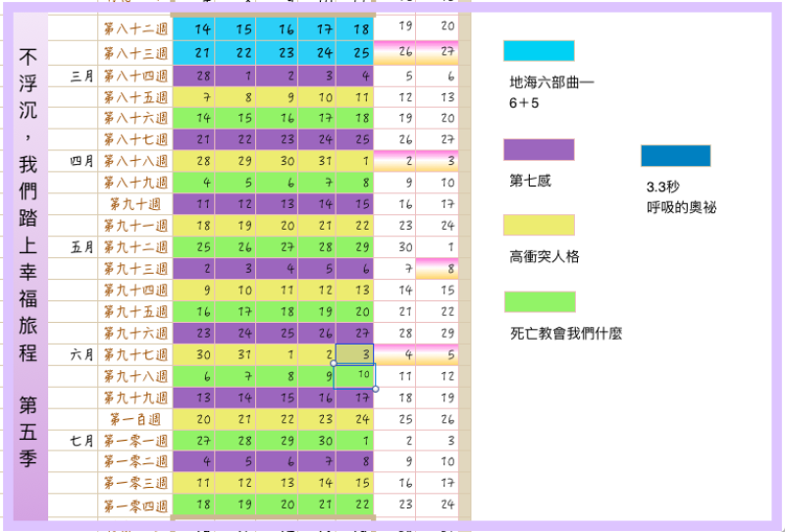This screenshot has width=785, height=532.
Task: Click purple cell 13 in 第九十週 row
Action: (277, 204)
